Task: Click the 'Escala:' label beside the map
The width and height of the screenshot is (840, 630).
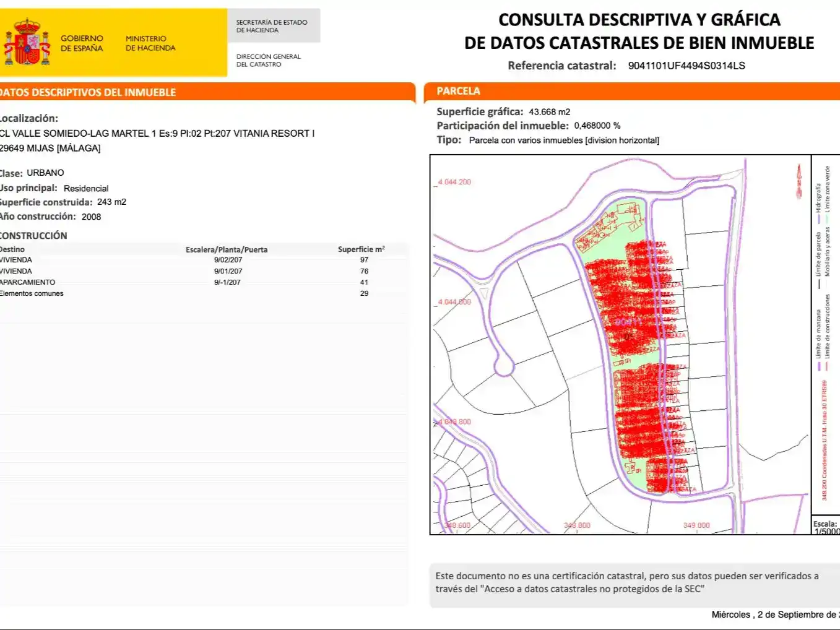Action: [825, 524]
